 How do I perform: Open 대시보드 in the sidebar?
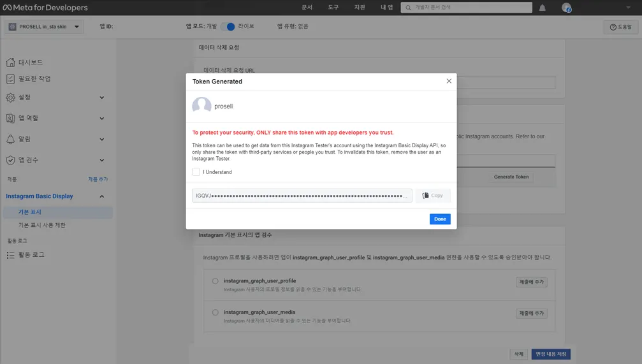[x=31, y=62]
